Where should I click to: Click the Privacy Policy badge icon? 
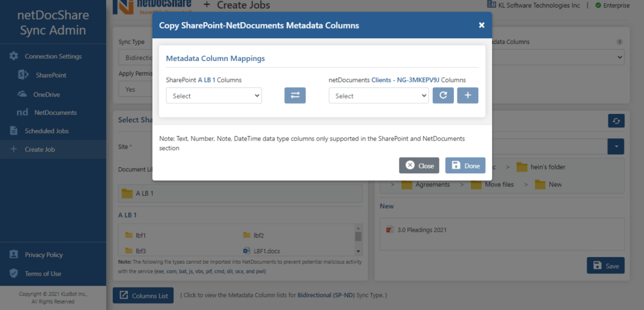point(14,254)
